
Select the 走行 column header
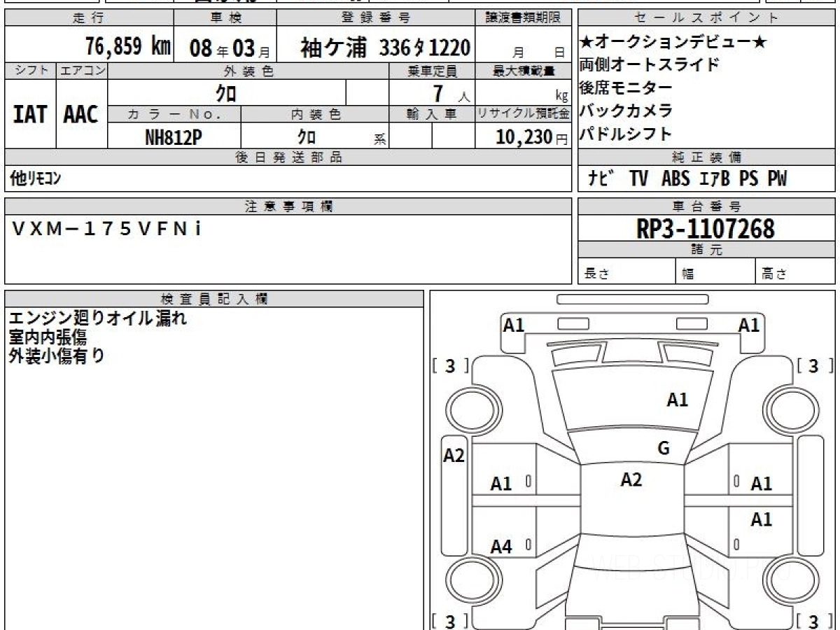point(89,18)
